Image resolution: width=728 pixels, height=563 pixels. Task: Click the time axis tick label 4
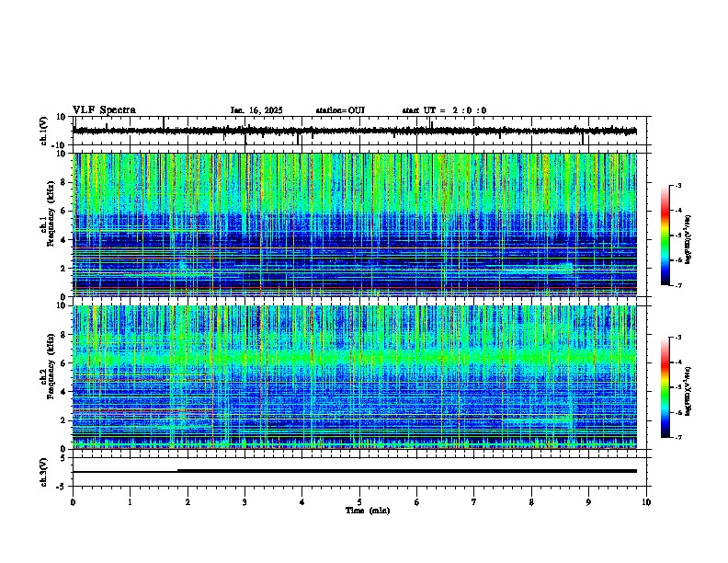[x=302, y=502]
